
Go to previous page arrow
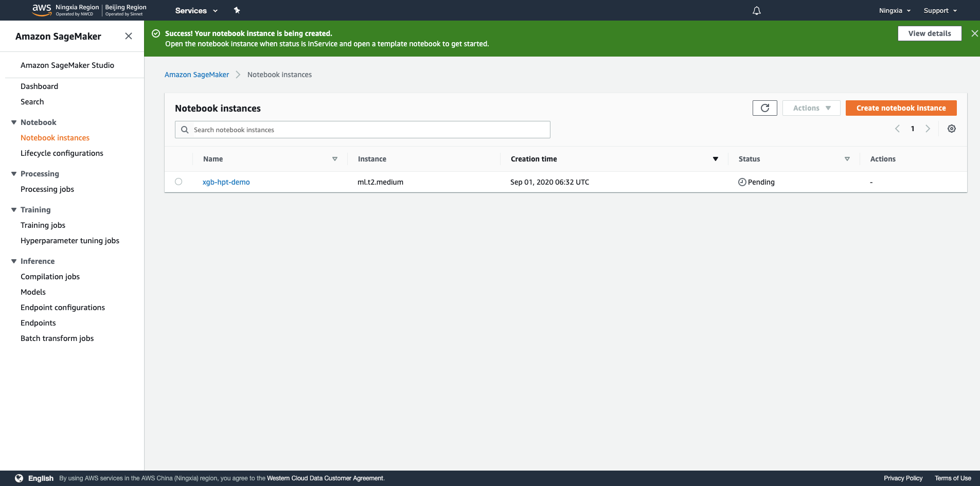(897, 129)
